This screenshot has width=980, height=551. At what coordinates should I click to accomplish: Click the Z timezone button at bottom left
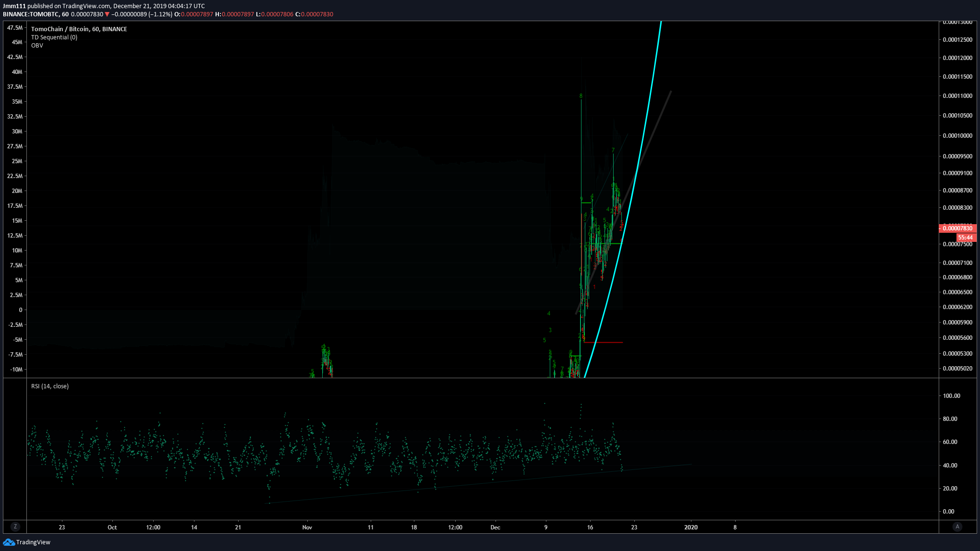click(x=15, y=527)
